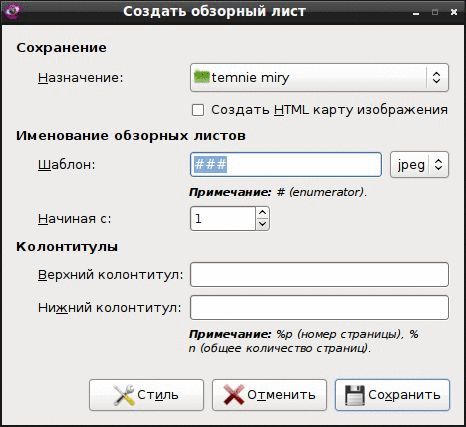Save the contact sheet with Сохранить
Image resolution: width=466 pixels, height=427 pixels.
click(392, 395)
